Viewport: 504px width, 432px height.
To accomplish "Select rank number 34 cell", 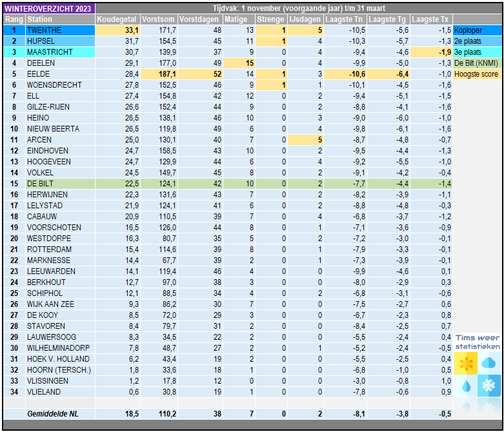I will 14,392.
